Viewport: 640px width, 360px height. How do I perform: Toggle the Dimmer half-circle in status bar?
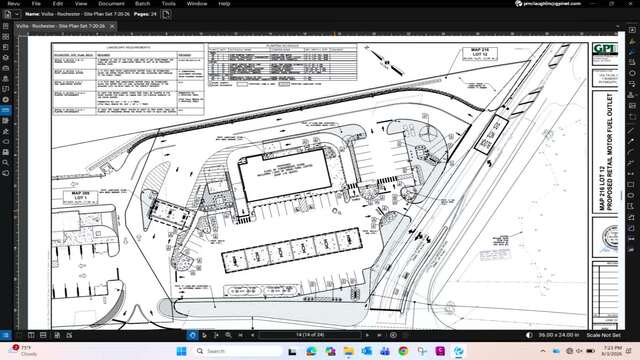tap(529, 335)
